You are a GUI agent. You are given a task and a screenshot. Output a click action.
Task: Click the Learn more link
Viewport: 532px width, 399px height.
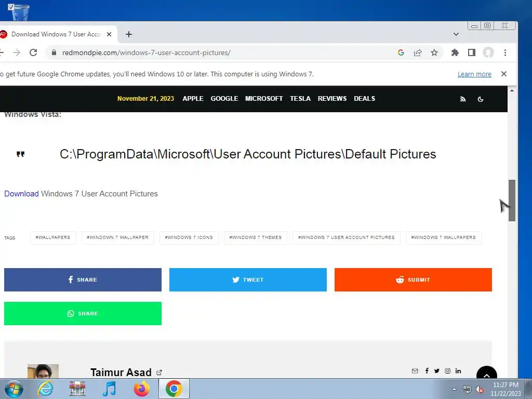pos(474,74)
